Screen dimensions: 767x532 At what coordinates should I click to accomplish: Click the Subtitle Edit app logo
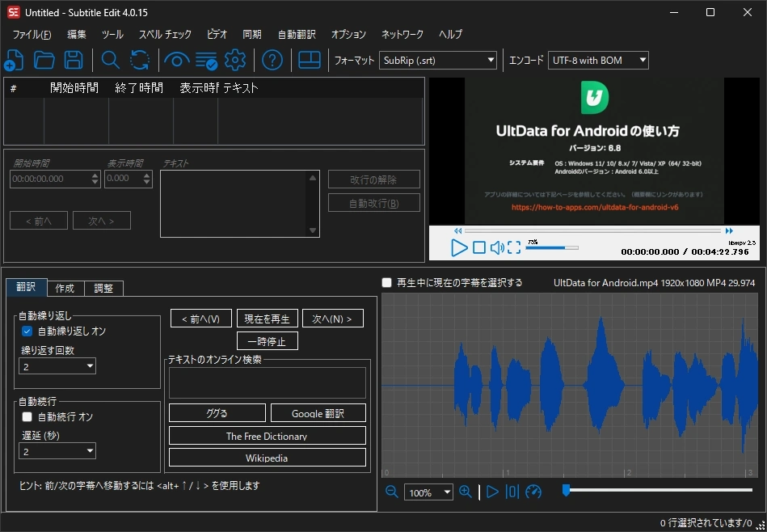click(13, 12)
